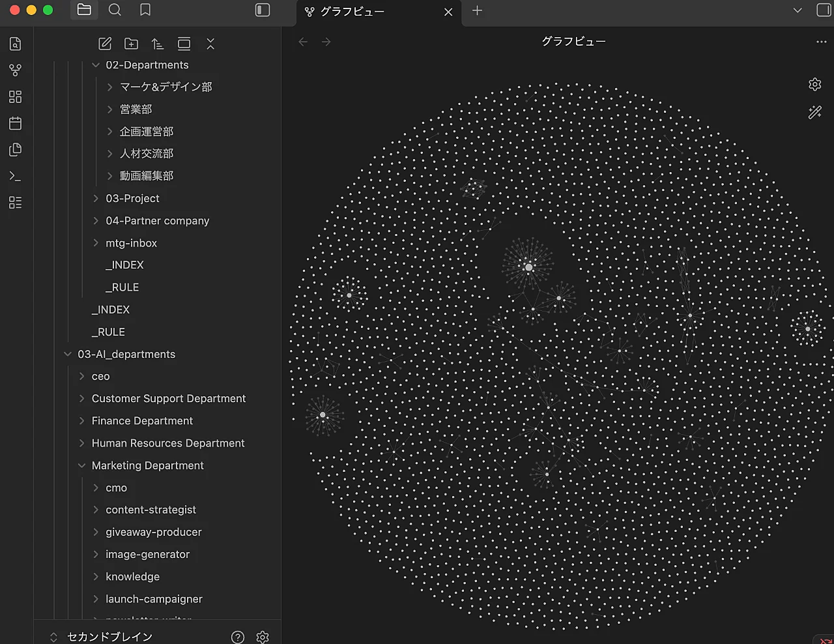Open command palette terminal ribbon icon
Screen dimensions: 834x644
point(15,176)
